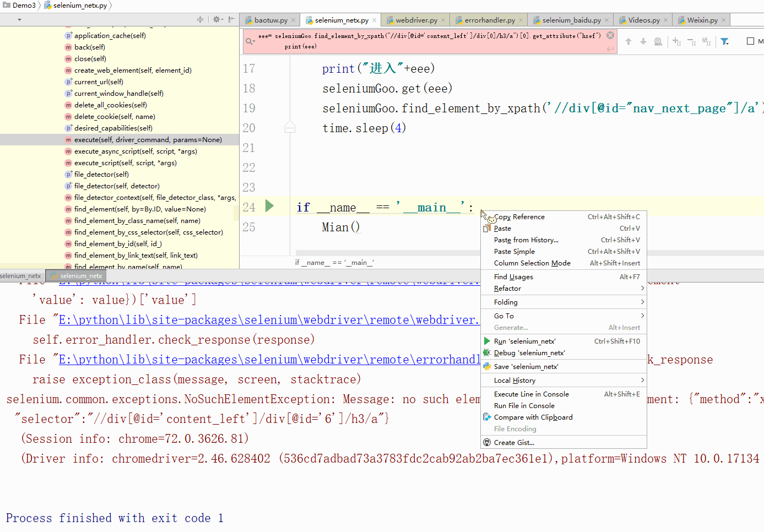Choose Find Usages in context menu
The image size is (764, 532).
click(513, 277)
